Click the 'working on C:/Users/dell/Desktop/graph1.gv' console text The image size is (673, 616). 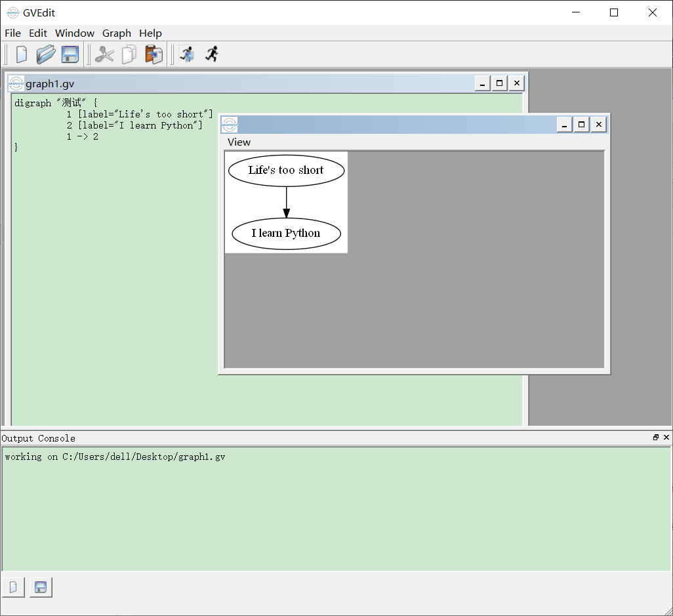click(x=115, y=457)
